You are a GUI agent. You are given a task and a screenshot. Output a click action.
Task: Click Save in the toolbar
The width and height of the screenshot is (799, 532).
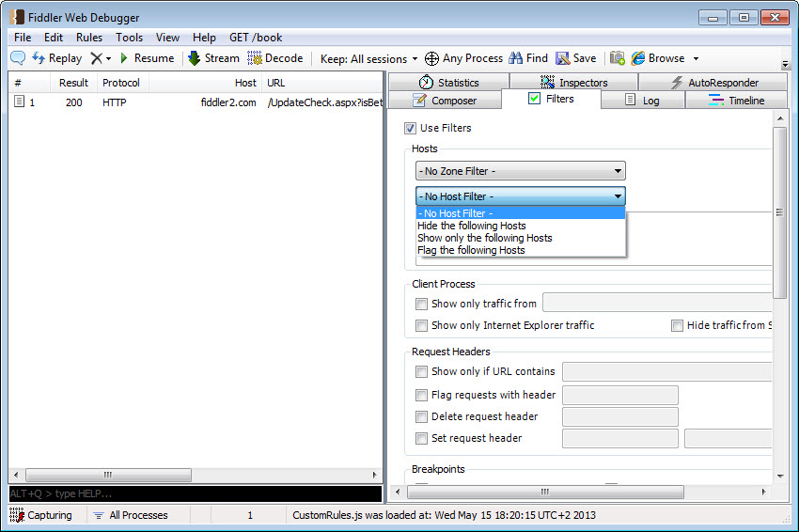pyautogui.click(x=576, y=58)
